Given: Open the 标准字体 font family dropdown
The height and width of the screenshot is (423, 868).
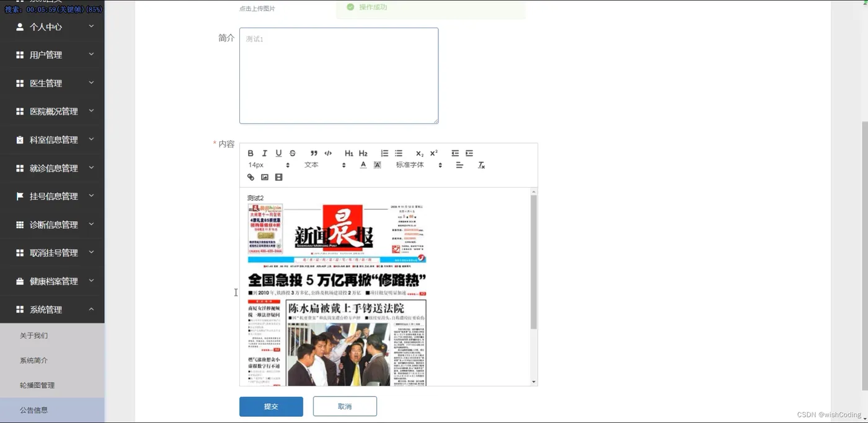Looking at the screenshot, I should (419, 165).
